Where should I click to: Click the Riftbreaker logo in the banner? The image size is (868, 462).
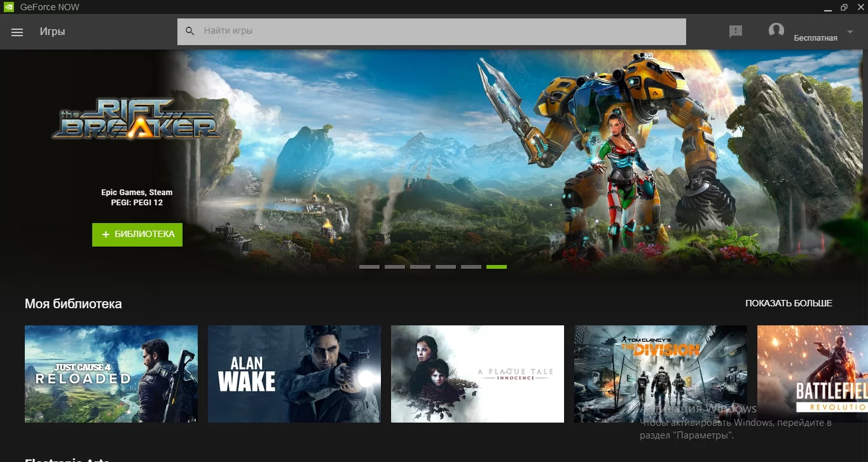point(136,118)
